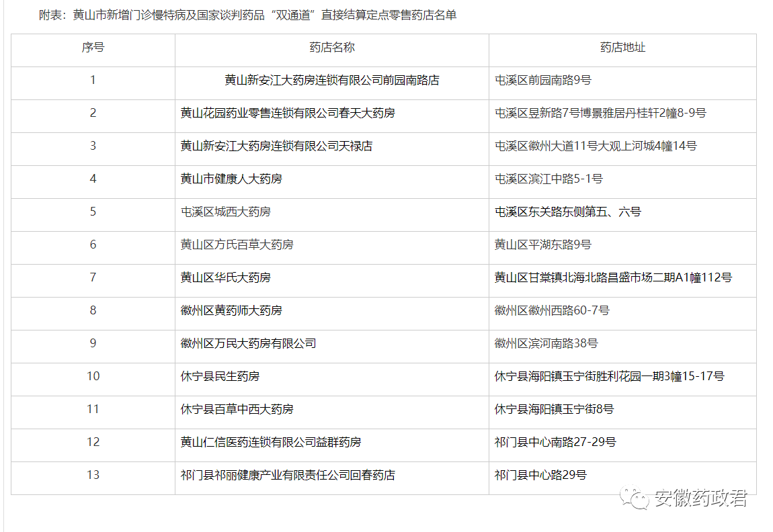Click address 徽州区徽州西路60-7号
Image resolution: width=773 pixels, height=532 pixels.
[x=552, y=311]
